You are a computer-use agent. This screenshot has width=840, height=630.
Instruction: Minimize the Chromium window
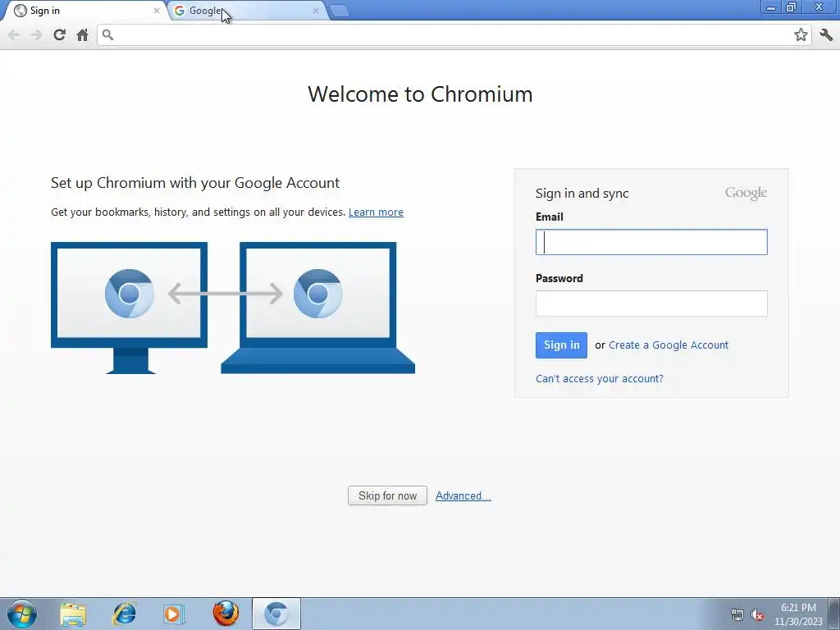[771, 7]
